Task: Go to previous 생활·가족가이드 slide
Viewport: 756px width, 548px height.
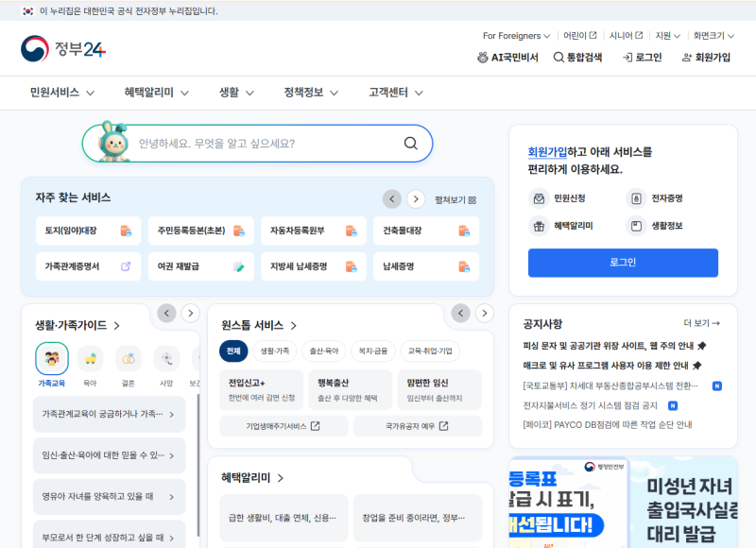Action: coord(166,314)
